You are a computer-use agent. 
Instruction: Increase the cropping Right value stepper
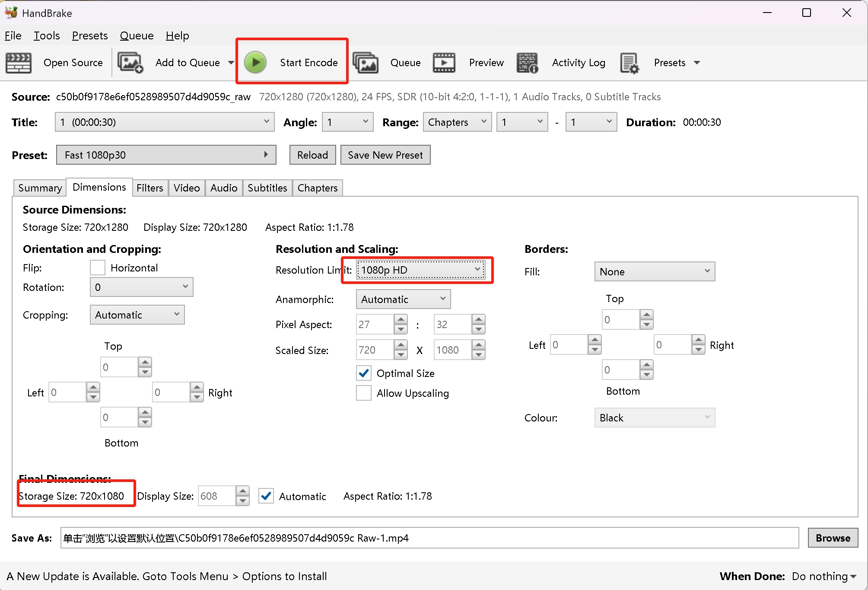tap(197, 387)
